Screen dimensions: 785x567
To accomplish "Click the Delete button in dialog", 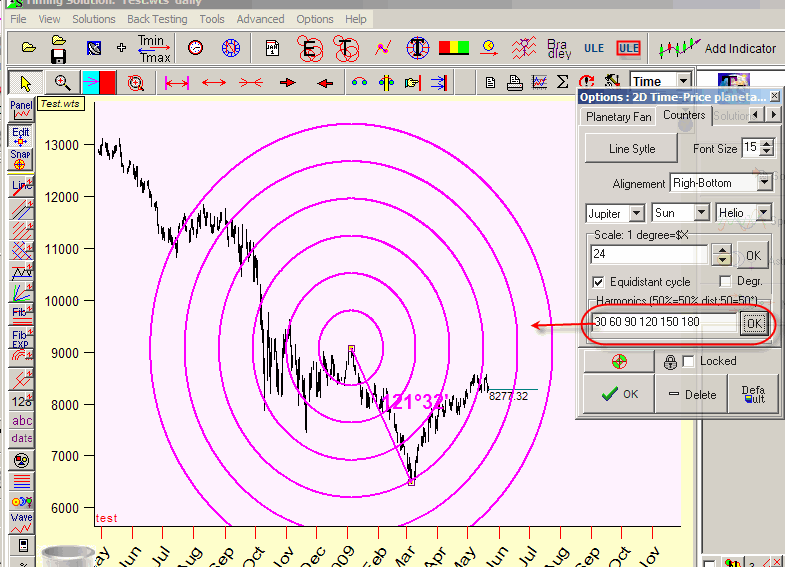I will coord(691,394).
